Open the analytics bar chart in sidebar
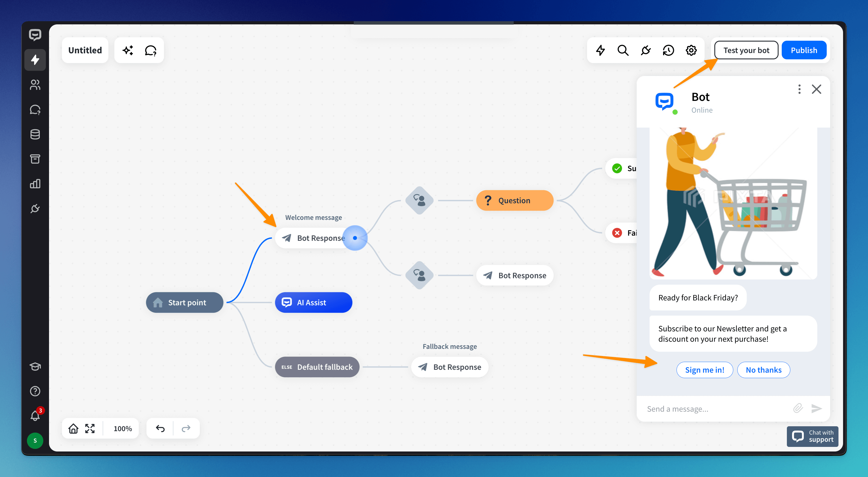The image size is (868, 477). pos(35,183)
